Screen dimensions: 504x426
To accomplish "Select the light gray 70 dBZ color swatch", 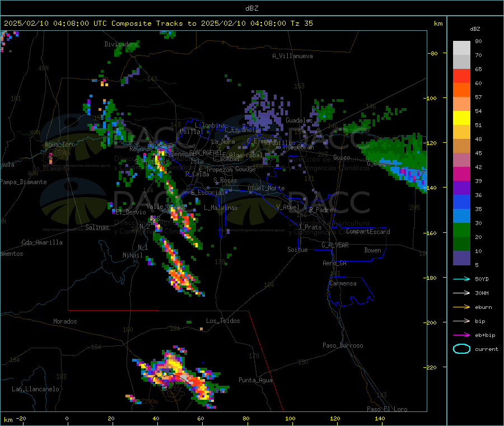I will tap(461, 62).
